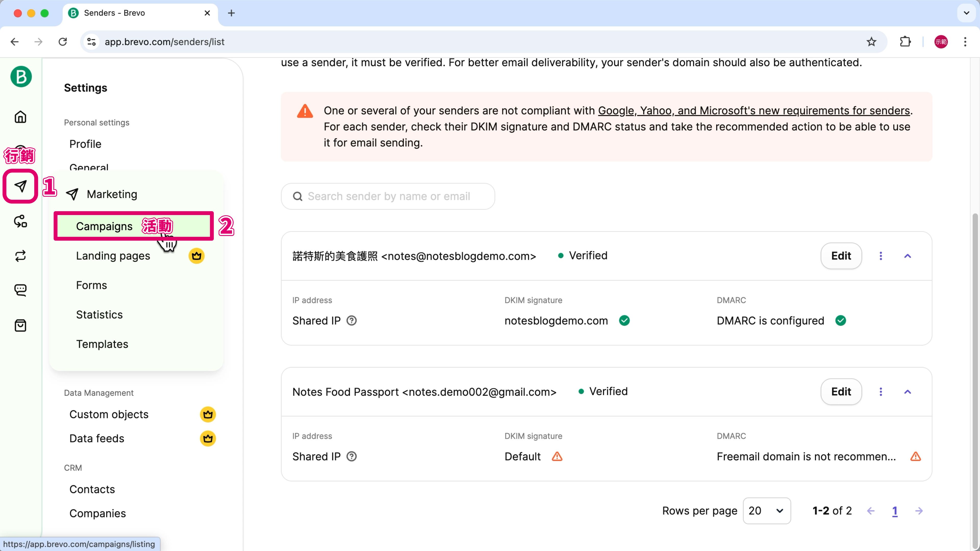Open the Brevo home icon in sidebar

20,117
